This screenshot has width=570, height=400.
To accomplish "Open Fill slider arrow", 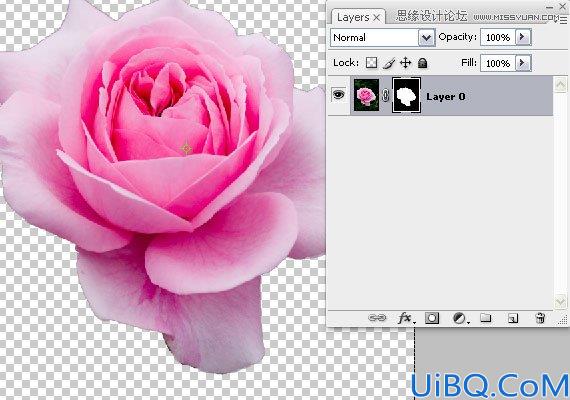I will coord(523,63).
